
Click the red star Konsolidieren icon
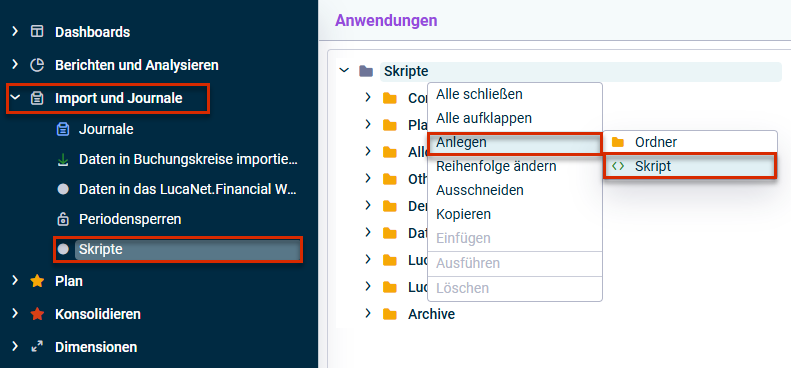tap(37, 314)
